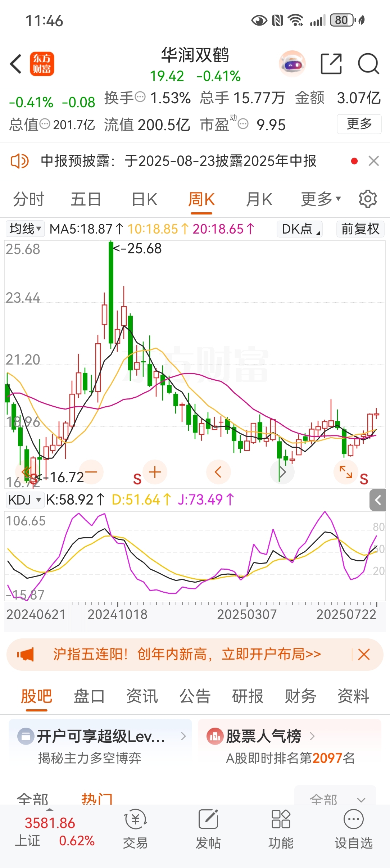Open the 资料 tab
Image resolution: width=390 pixels, height=868 pixels.
click(353, 696)
